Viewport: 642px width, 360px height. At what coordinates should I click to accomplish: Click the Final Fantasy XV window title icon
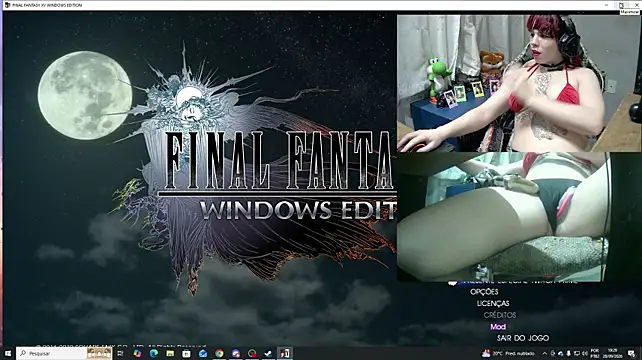pos(7,5)
